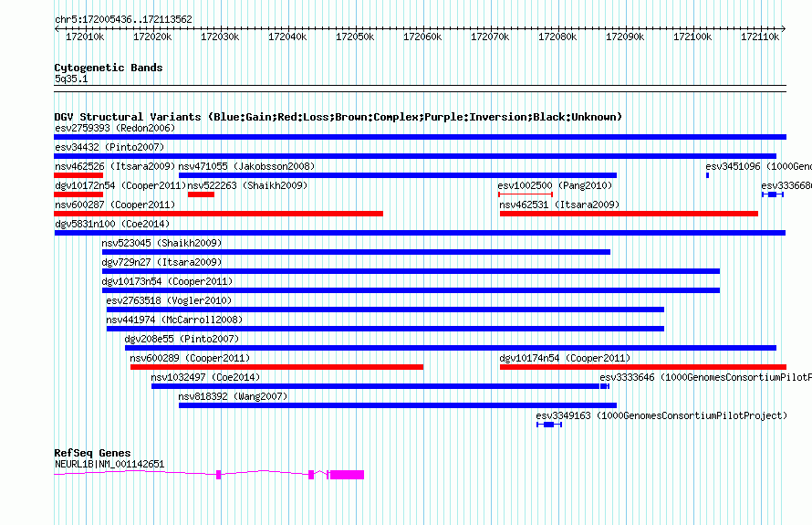Click the chr5:172005436..172113562 region label
Viewport: 812px width, 525px height.
pyautogui.click(x=123, y=19)
